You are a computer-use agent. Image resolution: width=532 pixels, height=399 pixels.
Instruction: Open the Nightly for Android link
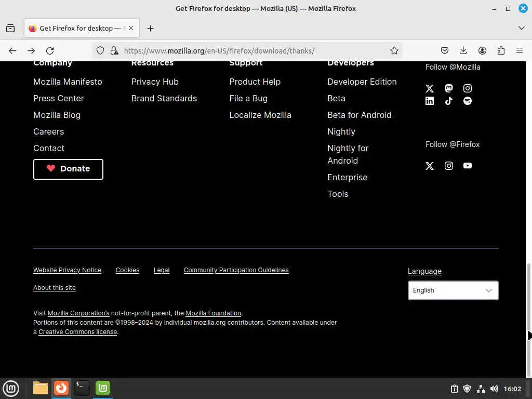(x=348, y=154)
